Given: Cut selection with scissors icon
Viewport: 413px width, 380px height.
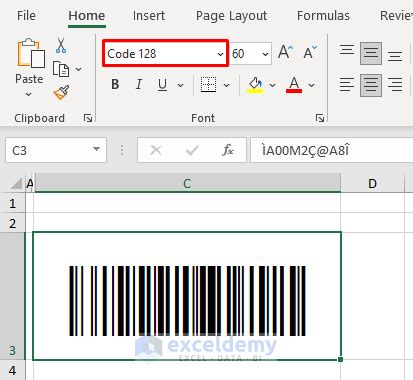Looking at the screenshot, I should [x=61, y=45].
